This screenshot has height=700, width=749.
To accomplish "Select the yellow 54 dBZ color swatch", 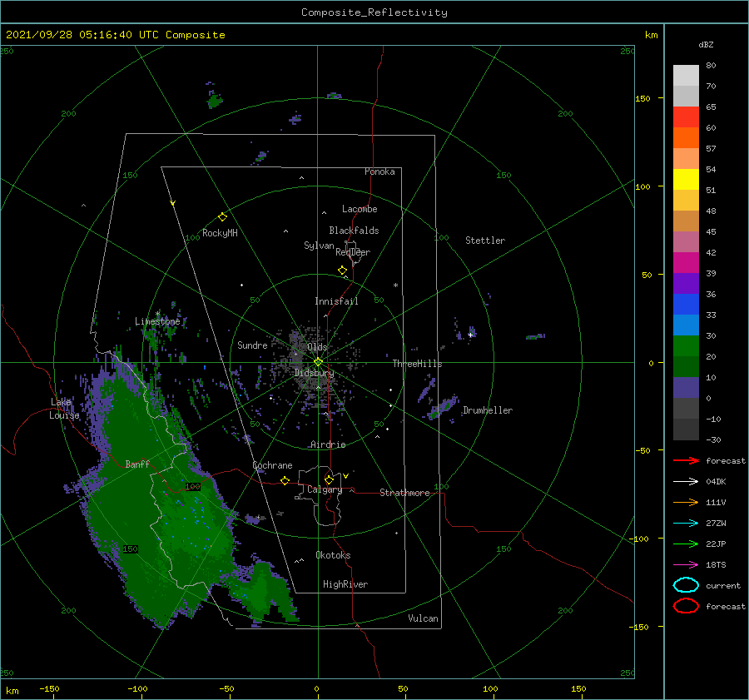I will pos(686,180).
